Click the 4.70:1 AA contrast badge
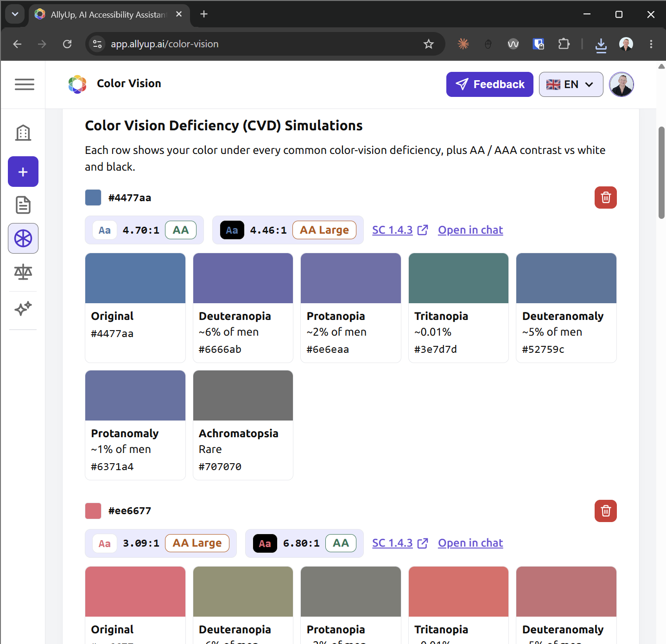The height and width of the screenshot is (644, 666). [144, 230]
